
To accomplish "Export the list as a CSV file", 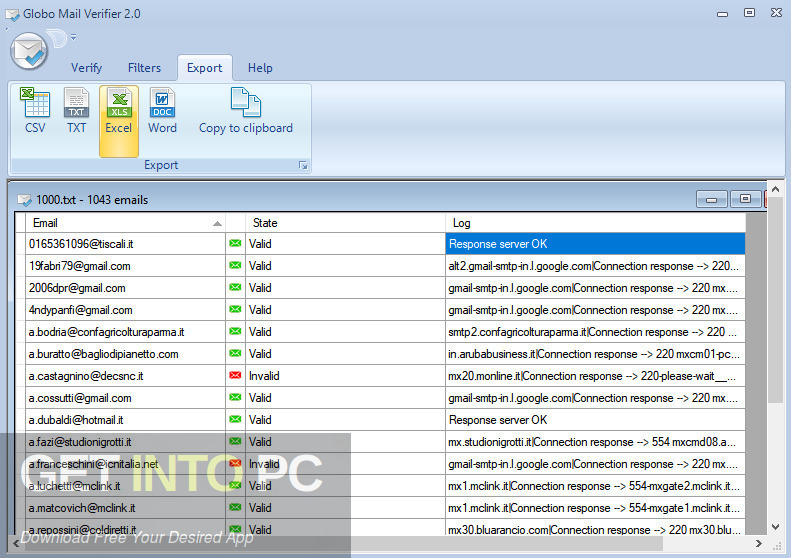I will (35, 110).
